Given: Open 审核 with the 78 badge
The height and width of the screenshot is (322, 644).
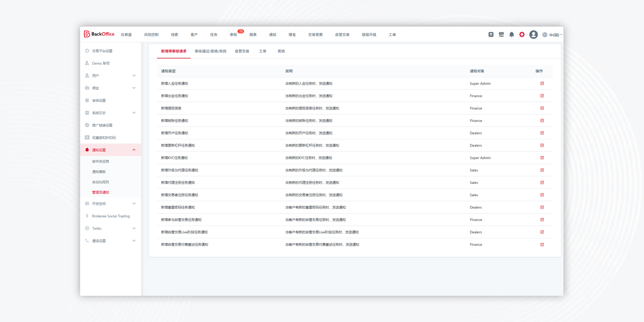Looking at the screenshot, I should click(233, 35).
